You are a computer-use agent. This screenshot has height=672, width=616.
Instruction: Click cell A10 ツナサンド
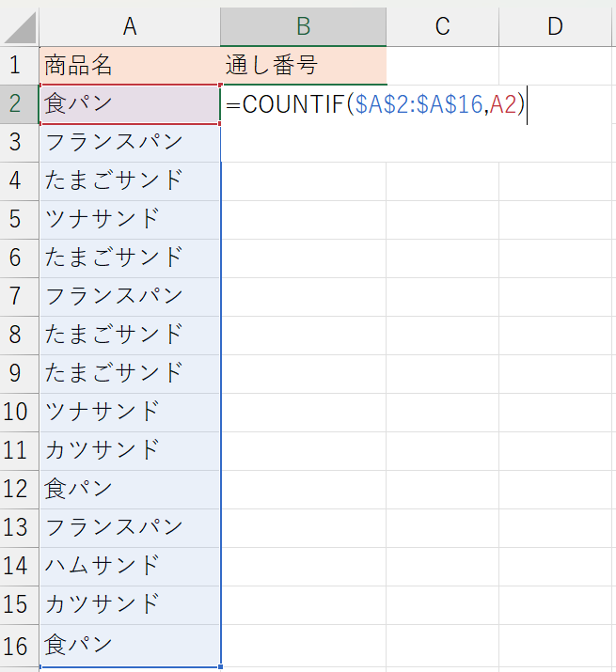130,413
